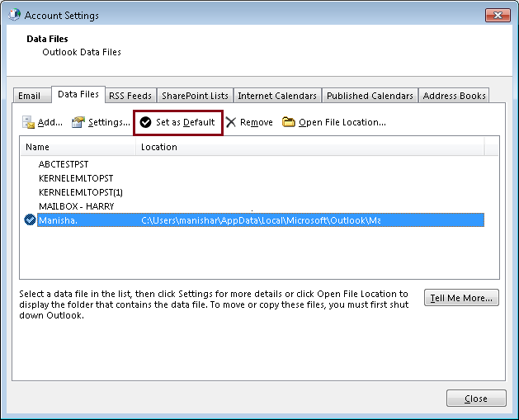Open the RSS Feeds tab
Viewport: 519px width, 420px height.
click(x=130, y=96)
